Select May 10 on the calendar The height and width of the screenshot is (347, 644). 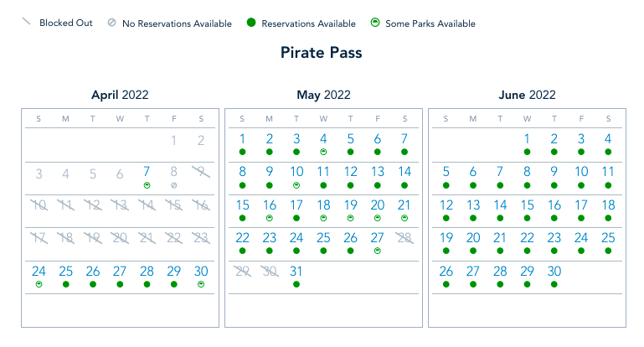pyautogui.click(x=296, y=172)
